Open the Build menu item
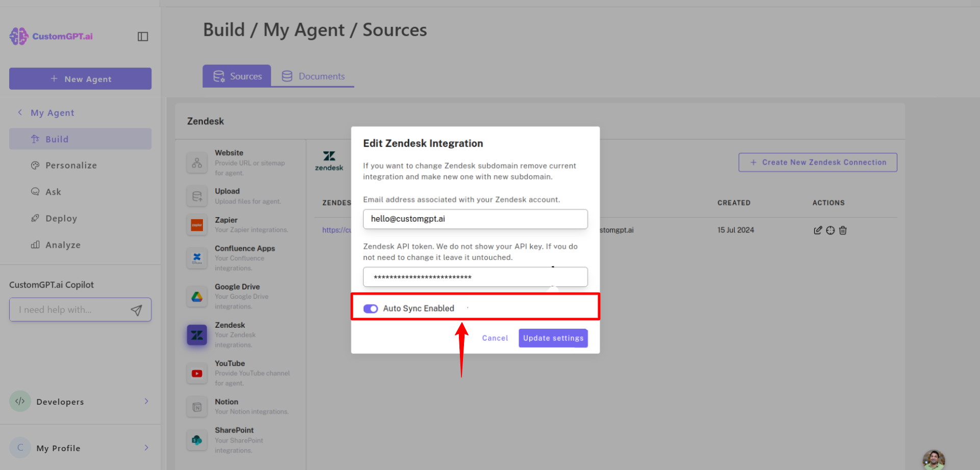Image resolution: width=980 pixels, height=470 pixels. tap(80, 139)
